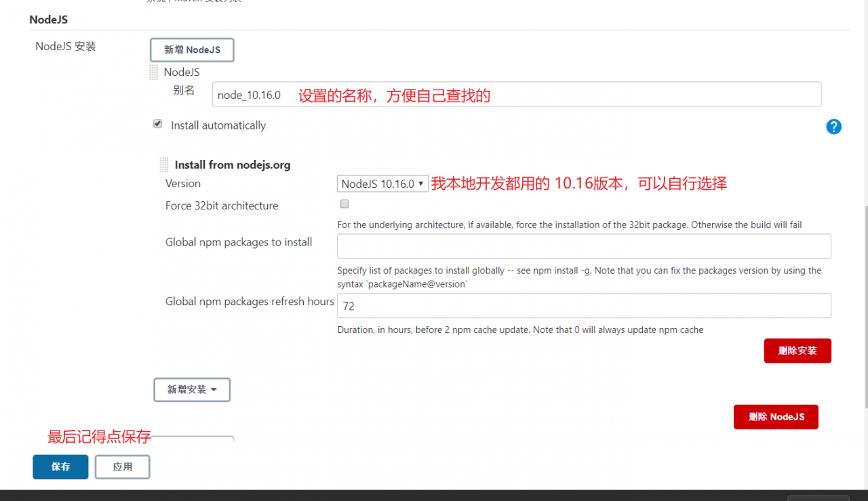Screen dimensions: 868x501
Task: Click the 'For the underlying architecture' help text
Action: coord(570,224)
